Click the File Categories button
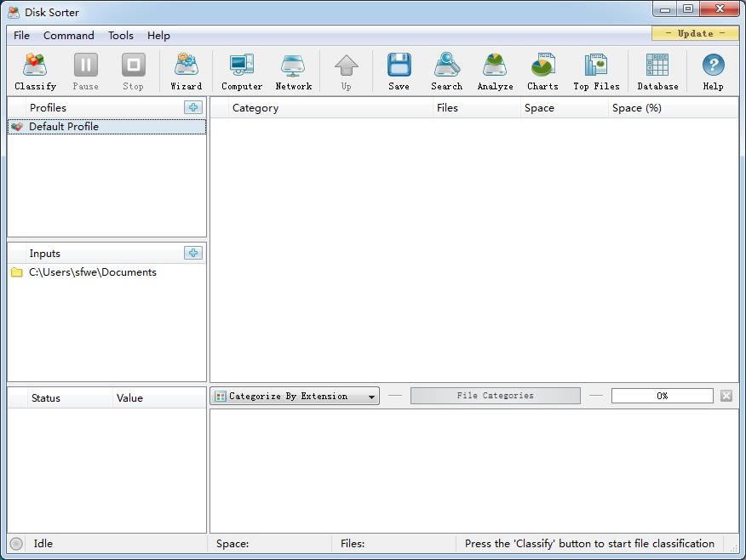746x560 pixels. tap(496, 396)
